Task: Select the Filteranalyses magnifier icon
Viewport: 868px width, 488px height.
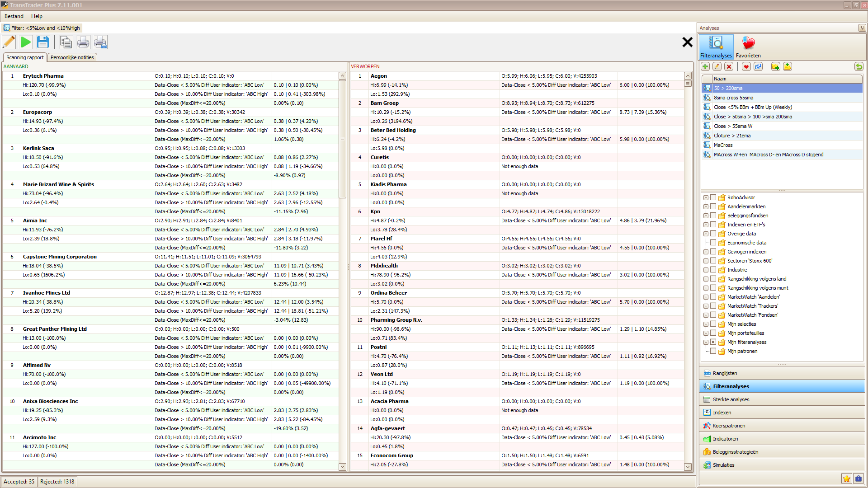Action: [716, 47]
